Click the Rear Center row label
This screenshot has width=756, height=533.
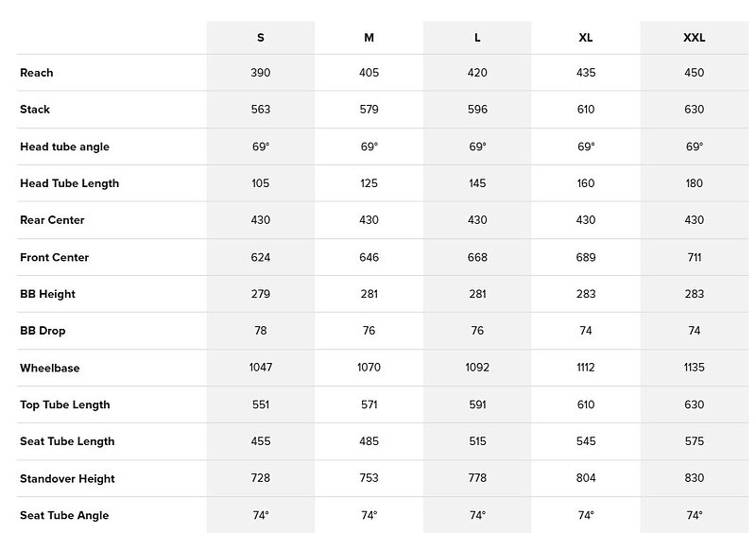52,220
